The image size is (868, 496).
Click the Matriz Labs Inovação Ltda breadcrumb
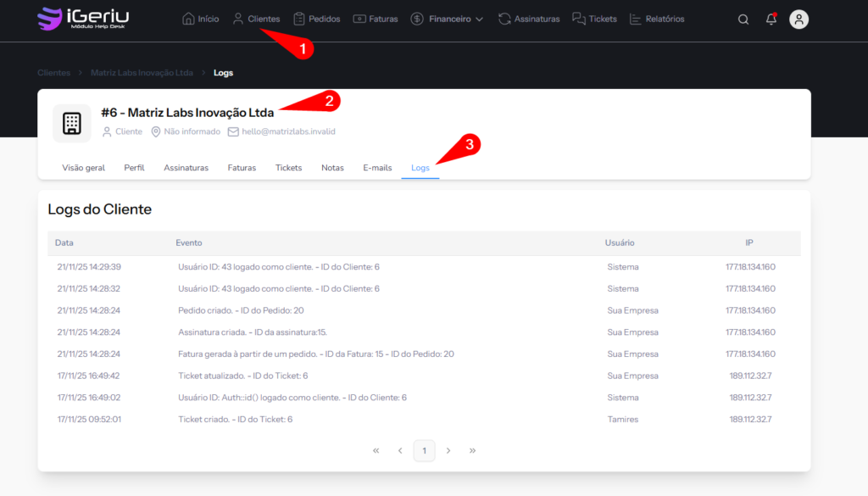(x=142, y=73)
